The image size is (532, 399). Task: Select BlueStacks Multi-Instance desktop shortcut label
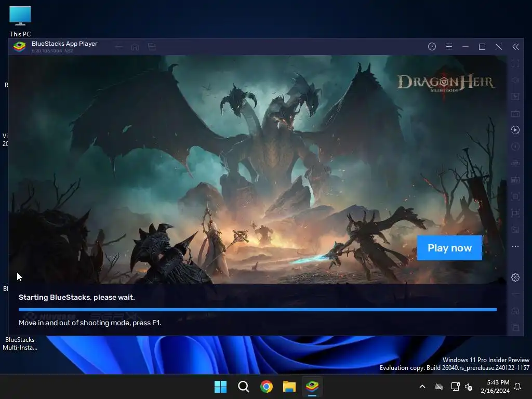click(20, 343)
